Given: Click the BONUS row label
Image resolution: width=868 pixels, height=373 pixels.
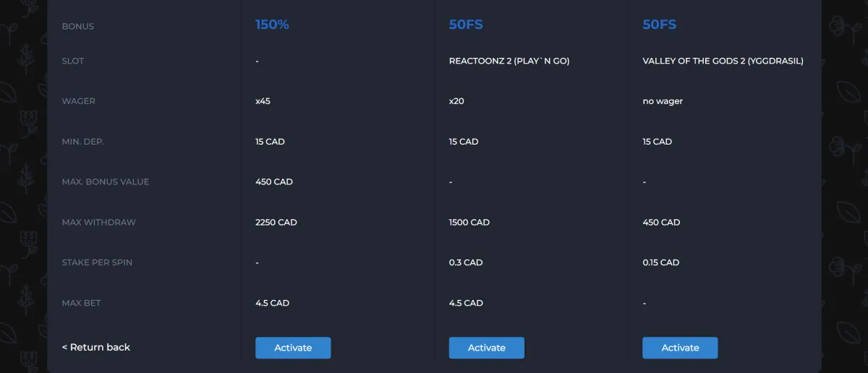Looking at the screenshot, I should (78, 27).
